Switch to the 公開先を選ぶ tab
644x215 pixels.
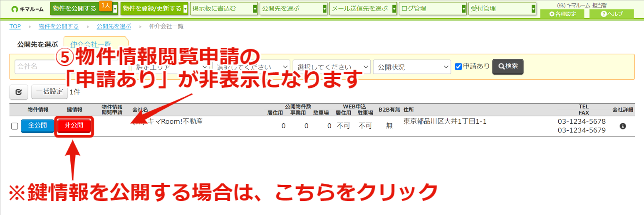[37, 44]
